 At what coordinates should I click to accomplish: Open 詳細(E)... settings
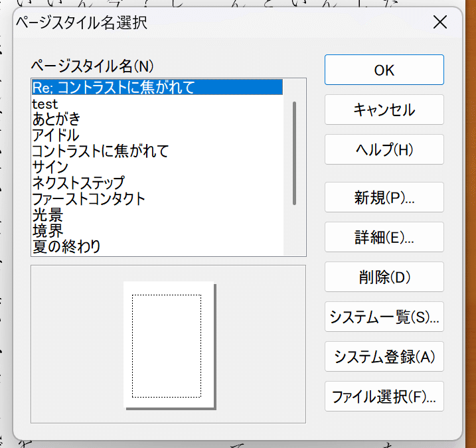pos(384,237)
